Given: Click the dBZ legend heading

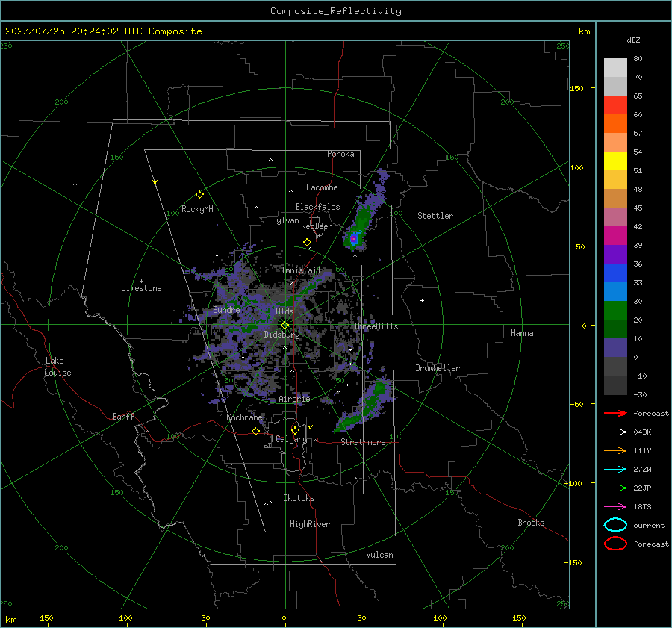Looking at the screenshot, I should [633, 40].
